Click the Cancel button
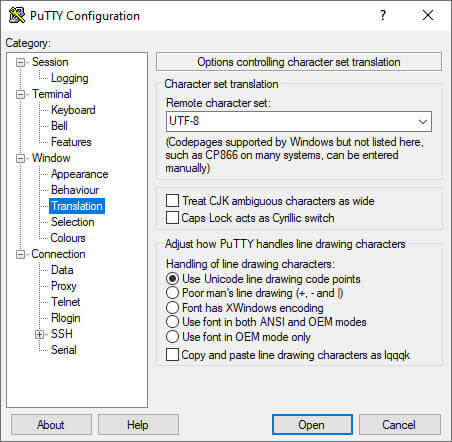This screenshot has height=442, width=452. [x=400, y=425]
